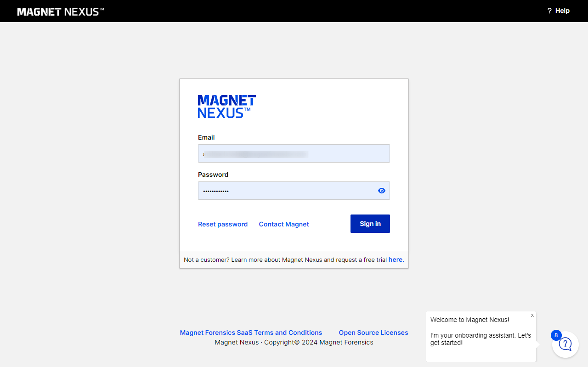Viewport: 588px width, 367px height.
Task: Open the Open Source Licenses link
Action: (373, 333)
